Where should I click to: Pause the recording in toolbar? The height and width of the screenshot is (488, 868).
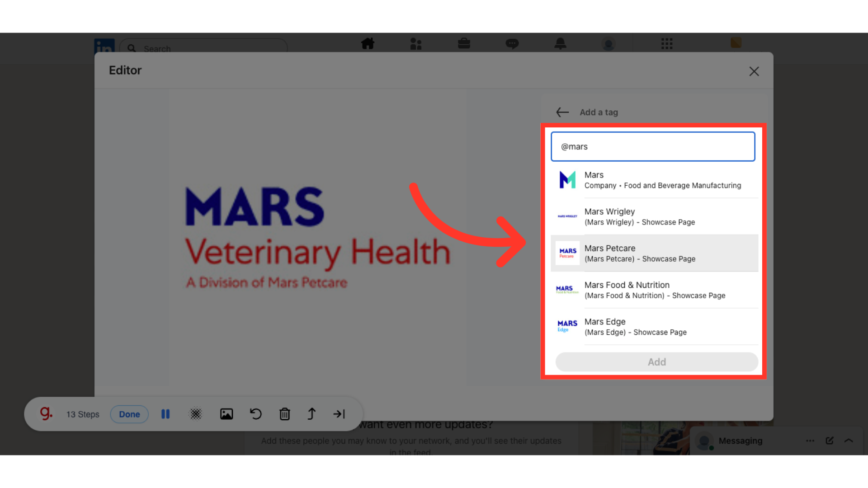165,414
